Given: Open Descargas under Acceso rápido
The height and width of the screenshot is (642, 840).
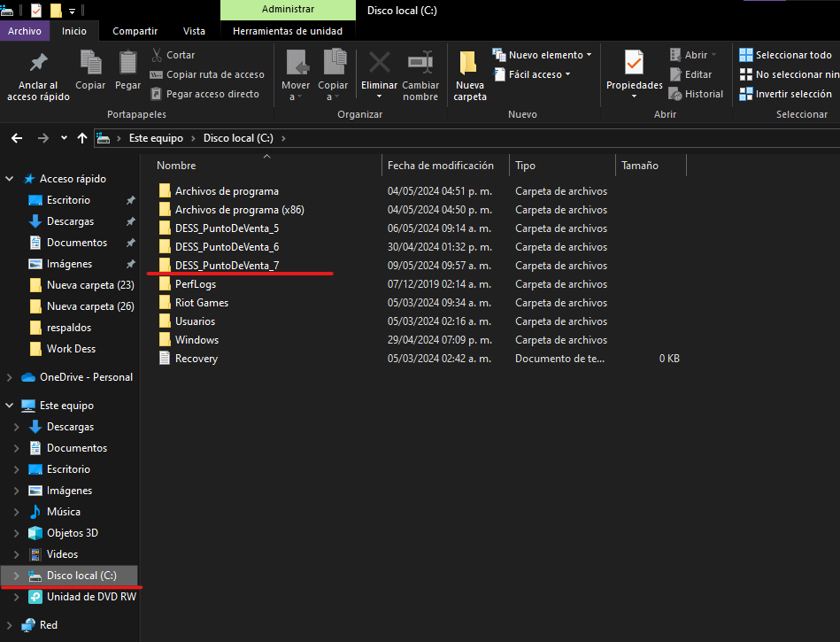Looking at the screenshot, I should tap(70, 221).
